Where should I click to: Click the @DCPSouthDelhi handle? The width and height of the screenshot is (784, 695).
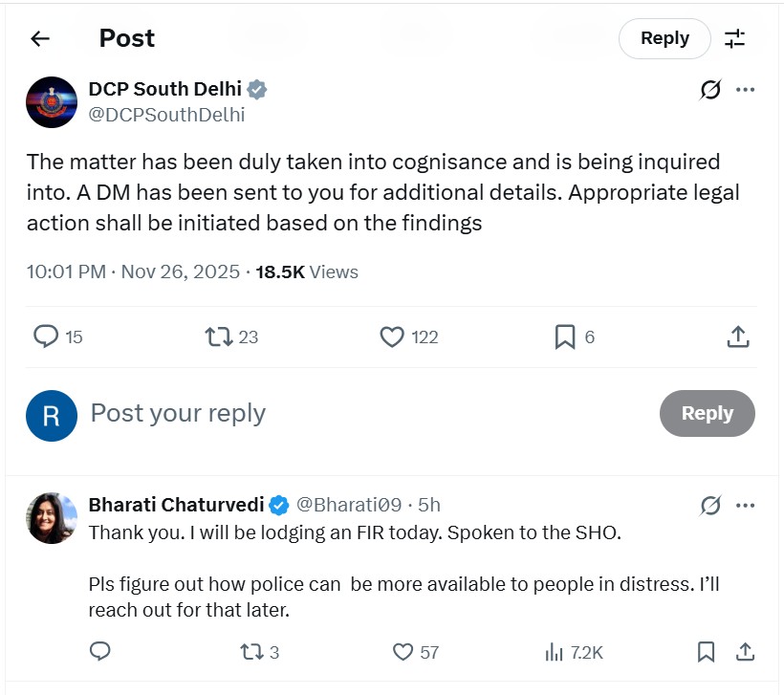[x=166, y=115]
